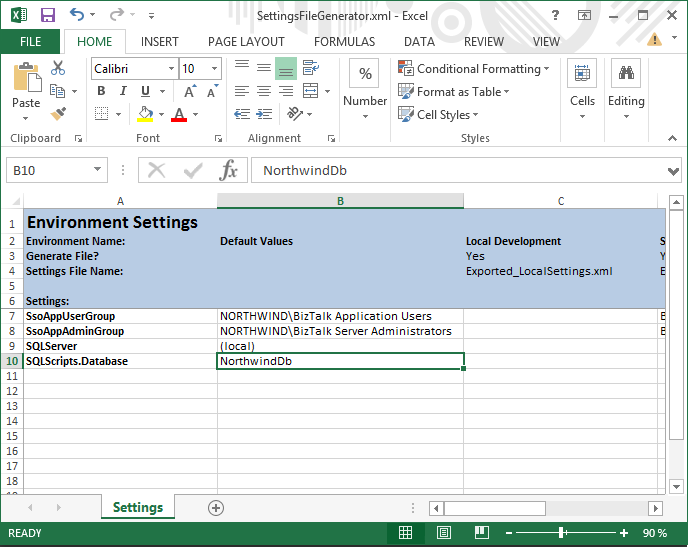Toggle Middle Align
688x547 pixels.
264,68
